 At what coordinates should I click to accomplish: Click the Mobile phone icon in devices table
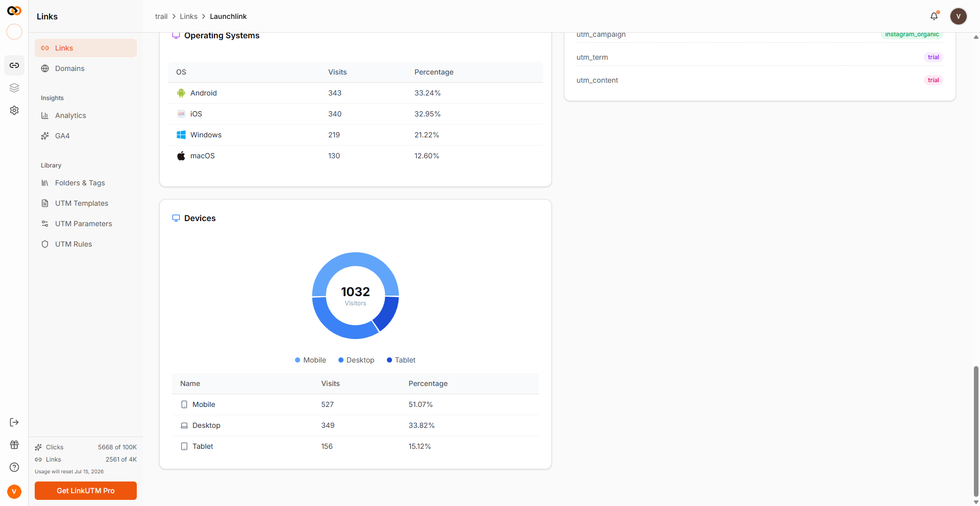[184, 404]
